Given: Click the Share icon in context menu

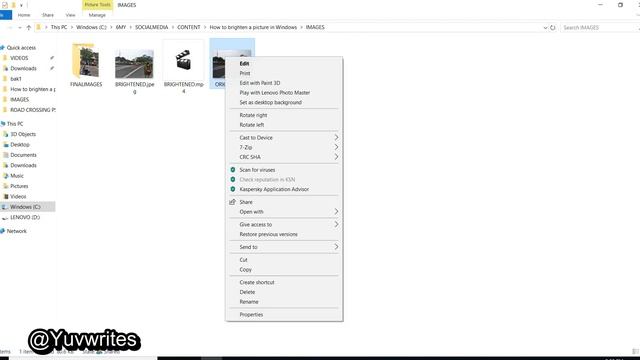Looking at the screenshot, I should tap(233, 202).
